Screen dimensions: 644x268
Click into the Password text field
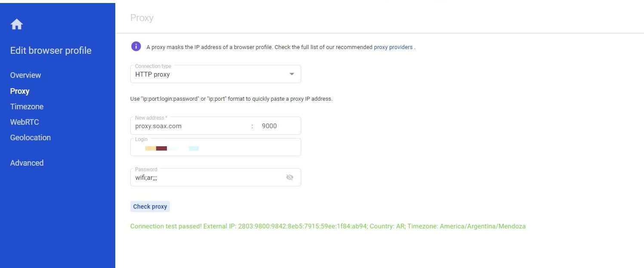click(x=206, y=178)
